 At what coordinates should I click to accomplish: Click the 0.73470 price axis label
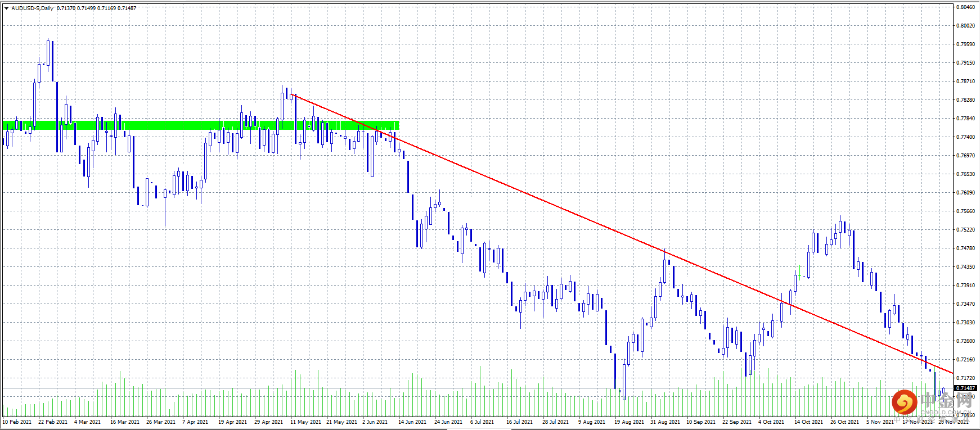(966, 304)
